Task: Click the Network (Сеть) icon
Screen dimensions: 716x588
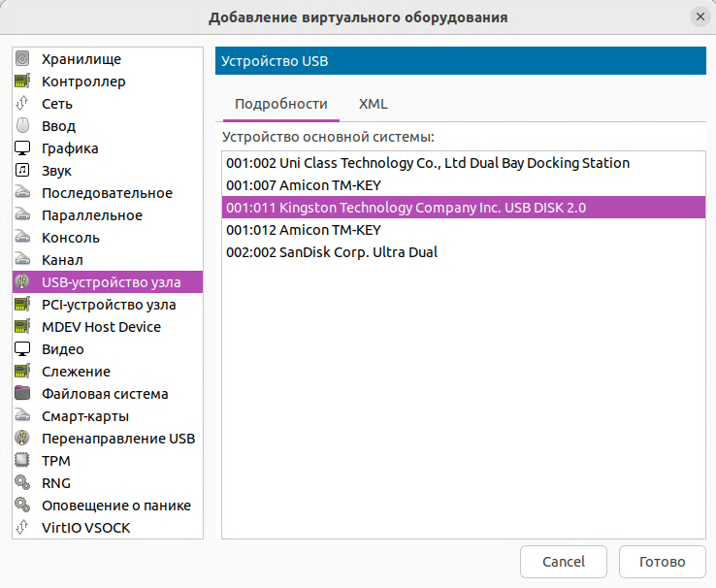Action: pos(22,104)
